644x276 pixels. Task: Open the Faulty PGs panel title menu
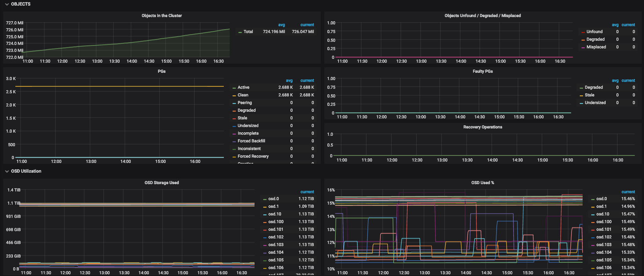(x=483, y=71)
